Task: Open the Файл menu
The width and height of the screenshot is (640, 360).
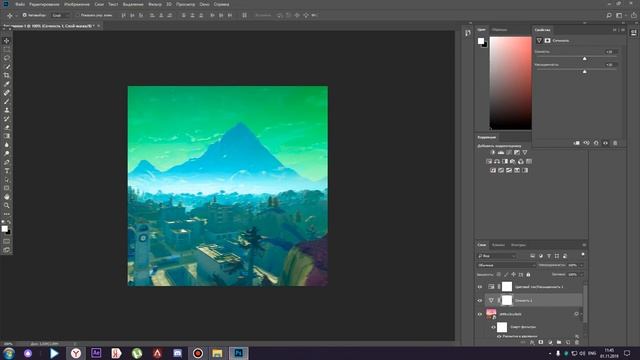Action: pyautogui.click(x=20, y=4)
